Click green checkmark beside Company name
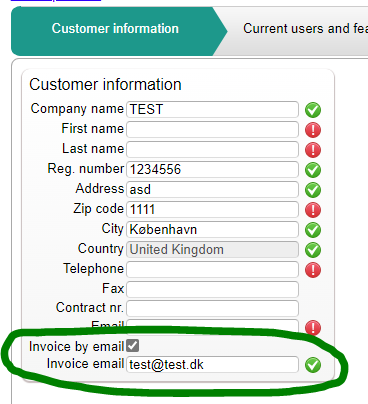This screenshot has height=404, width=368. click(313, 110)
